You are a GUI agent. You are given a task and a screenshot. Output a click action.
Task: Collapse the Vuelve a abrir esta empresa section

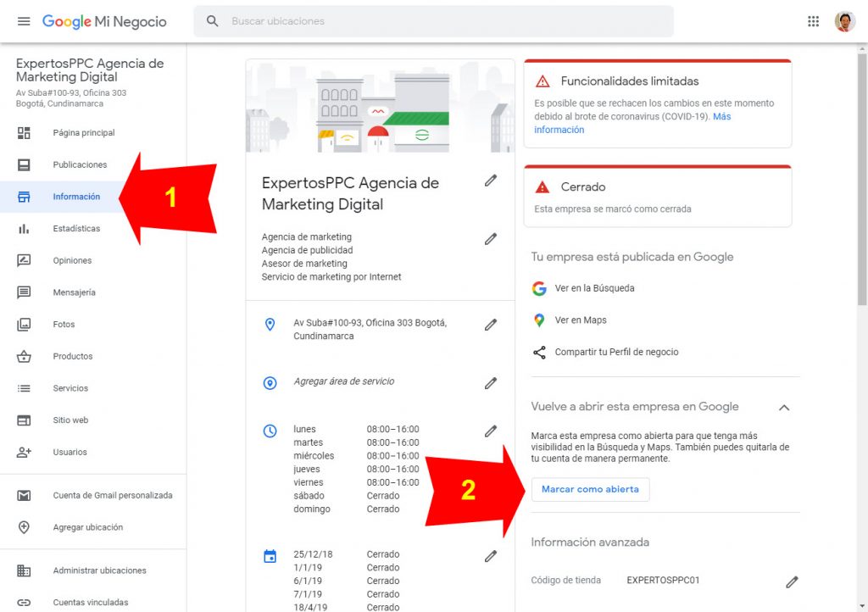[x=784, y=407]
